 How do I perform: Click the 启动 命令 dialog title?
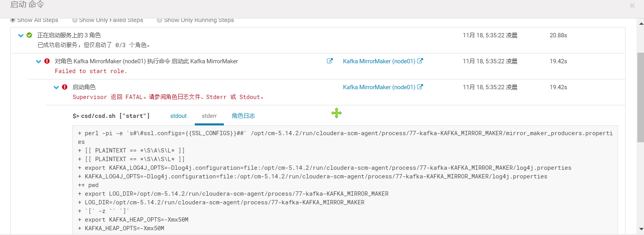[x=27, y=5]
